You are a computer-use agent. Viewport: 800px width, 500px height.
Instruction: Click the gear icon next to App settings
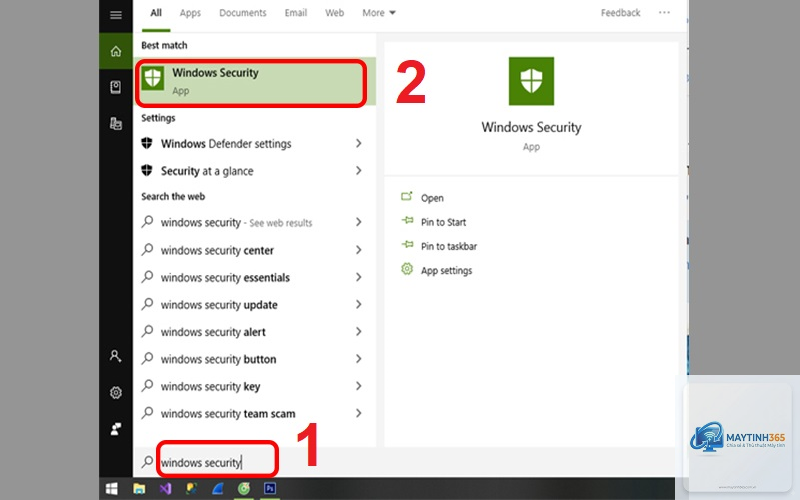[x=407, y=269]
